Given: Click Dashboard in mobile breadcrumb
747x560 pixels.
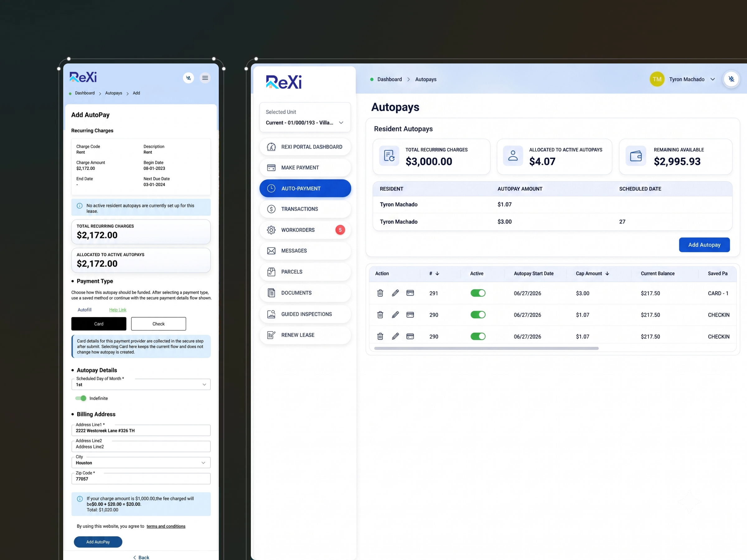Looking at the screenshot, I should (x=85, y=93).
